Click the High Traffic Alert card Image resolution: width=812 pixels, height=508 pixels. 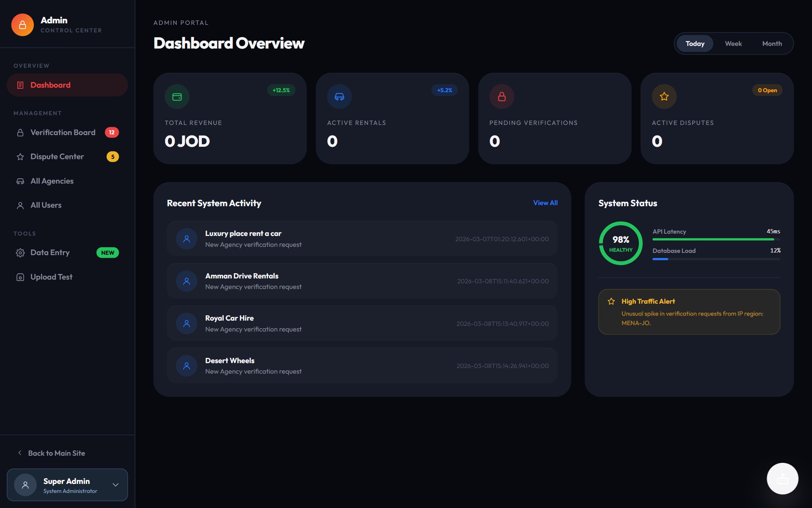pos(689,312)
